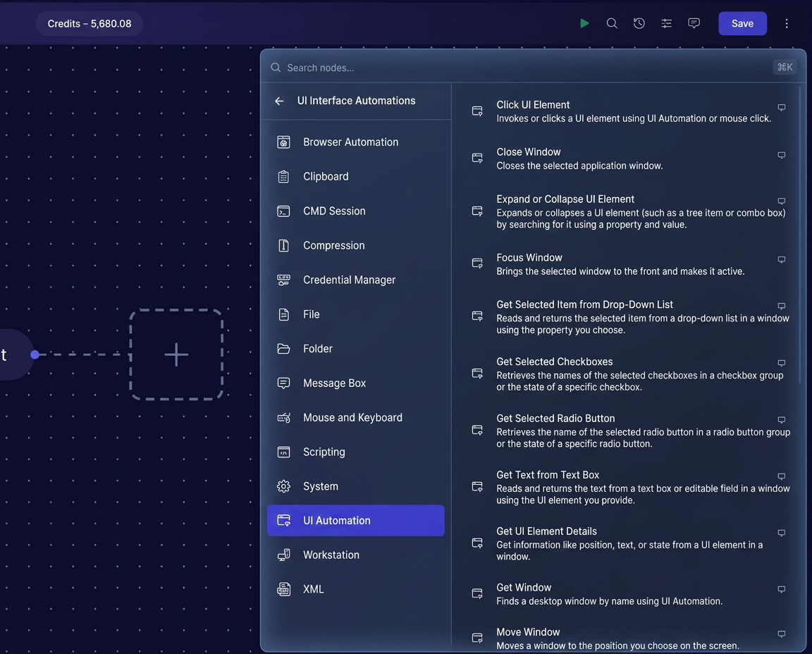Click the XML category icon
The height and width of the screenshot is (654, 812).
click(283, 589)
